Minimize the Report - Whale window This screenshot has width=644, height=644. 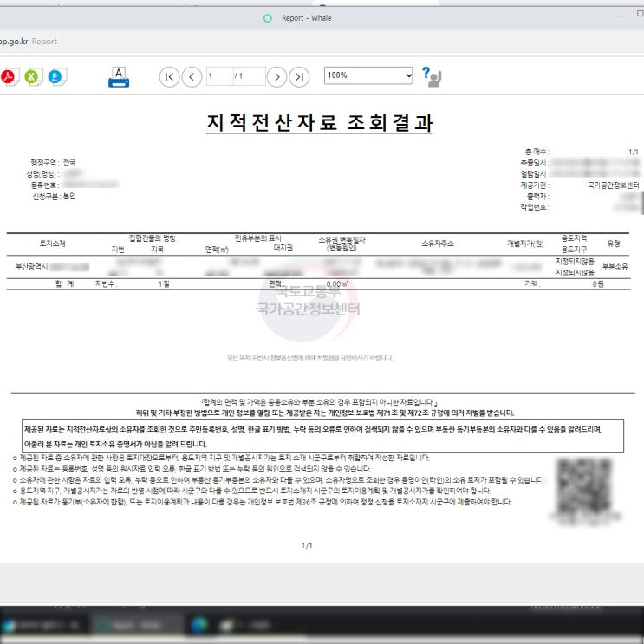point(621,16)
